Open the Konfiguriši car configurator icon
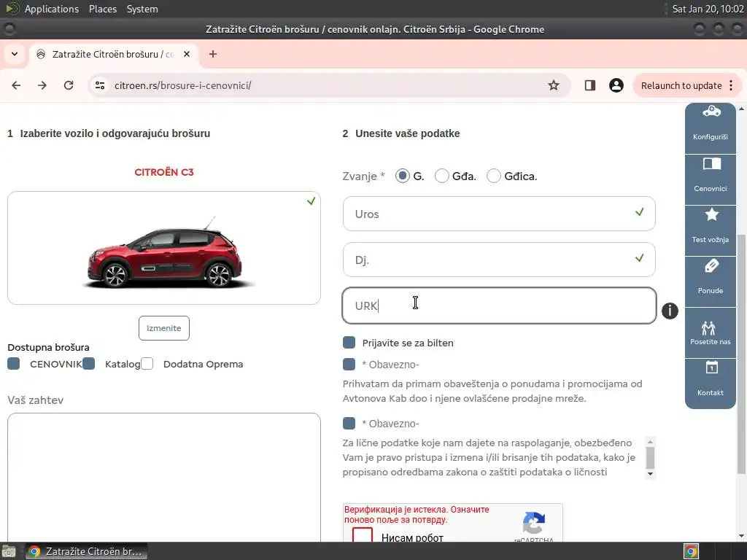747x560 pixels. click(711, 112)
